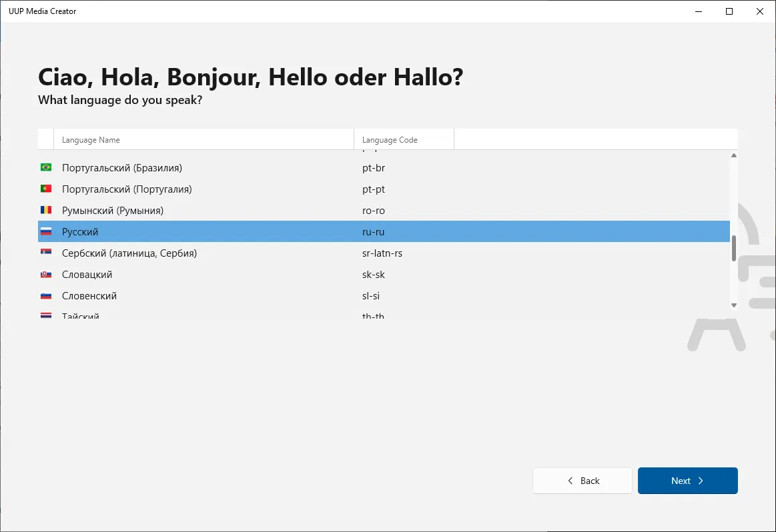This screenshot has height=532, width=776.
Task: Click the Slovakia flag icon
Action: click(46, 274)
